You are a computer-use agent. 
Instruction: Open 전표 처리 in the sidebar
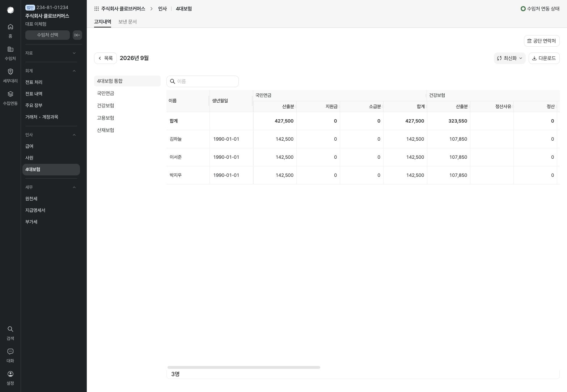pos(51,82)
